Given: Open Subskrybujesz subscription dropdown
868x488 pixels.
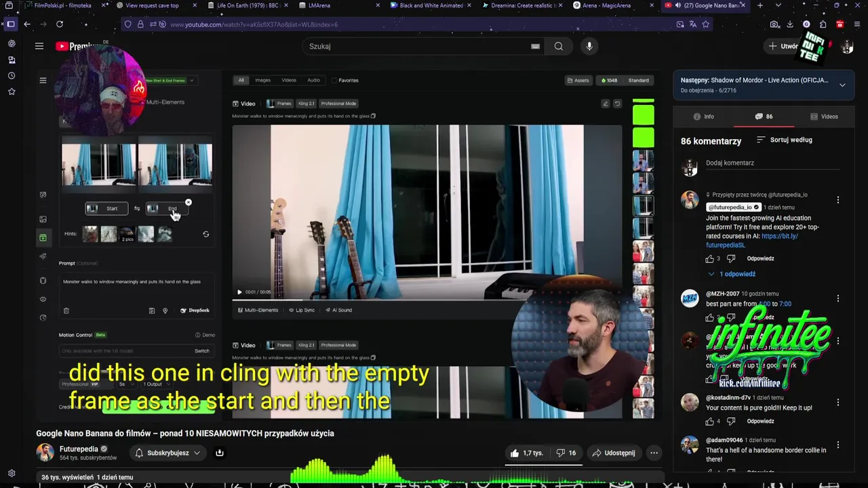Looking at the screenshot, I should 168,453.
